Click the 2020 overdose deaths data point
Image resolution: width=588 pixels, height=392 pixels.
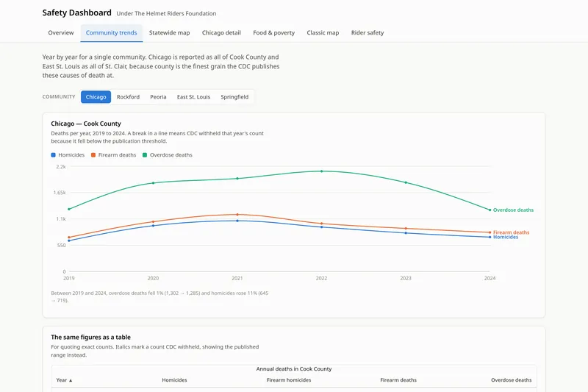point(153,183)
